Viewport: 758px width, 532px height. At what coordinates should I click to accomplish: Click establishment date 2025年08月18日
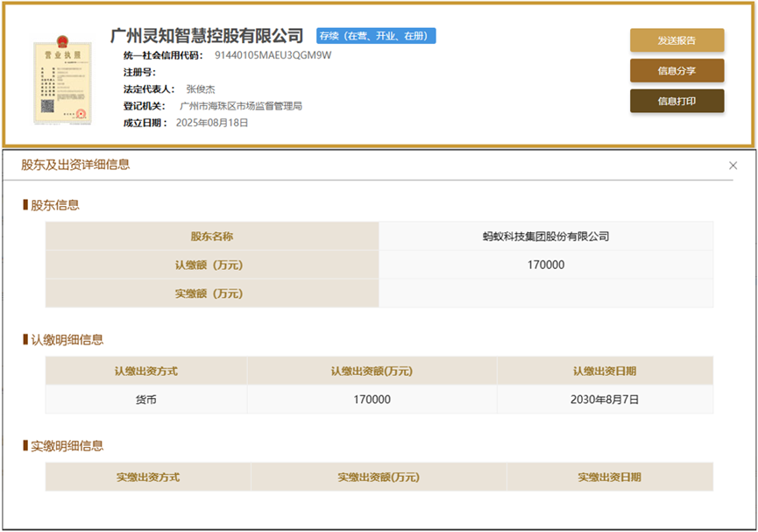(x=212, y=123)
